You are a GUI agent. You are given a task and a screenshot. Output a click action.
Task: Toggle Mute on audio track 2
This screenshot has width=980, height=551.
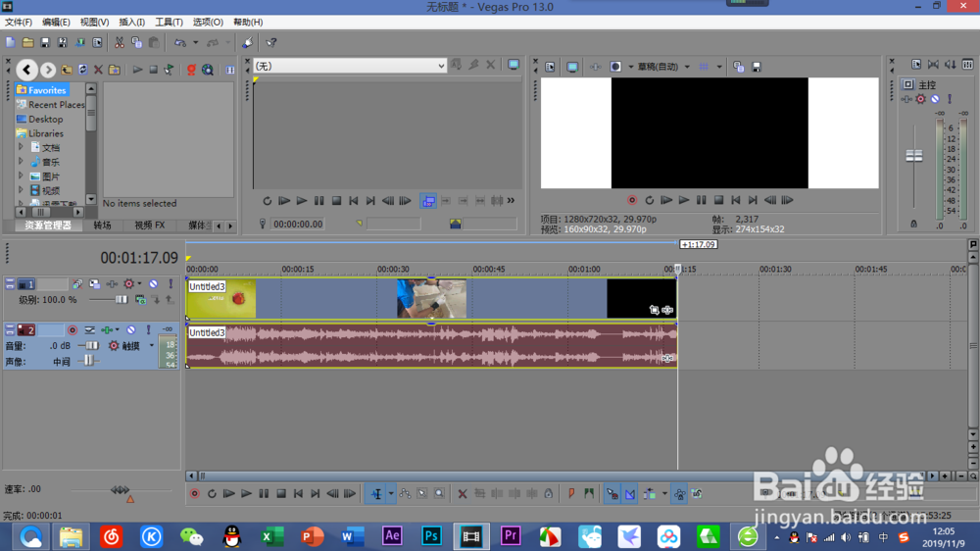click(x=131, y=329)
